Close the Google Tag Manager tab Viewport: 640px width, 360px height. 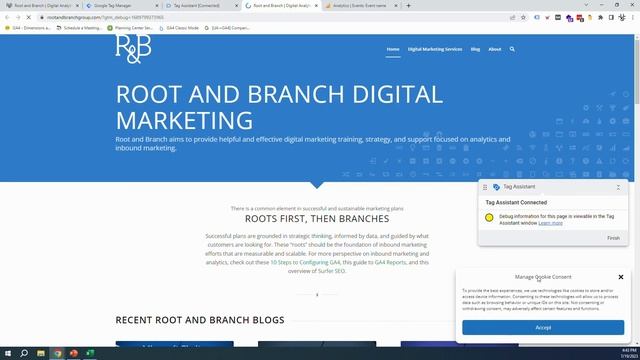157,6
